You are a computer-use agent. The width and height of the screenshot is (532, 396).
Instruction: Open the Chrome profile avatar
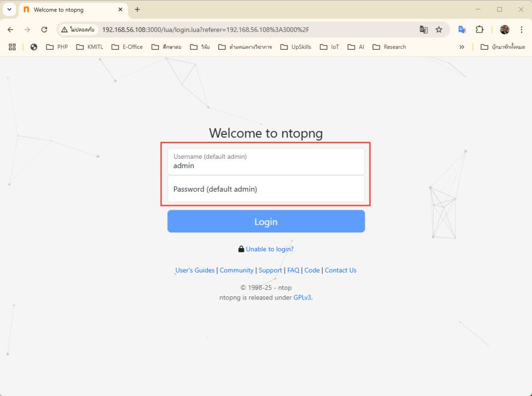coord(504,30)
